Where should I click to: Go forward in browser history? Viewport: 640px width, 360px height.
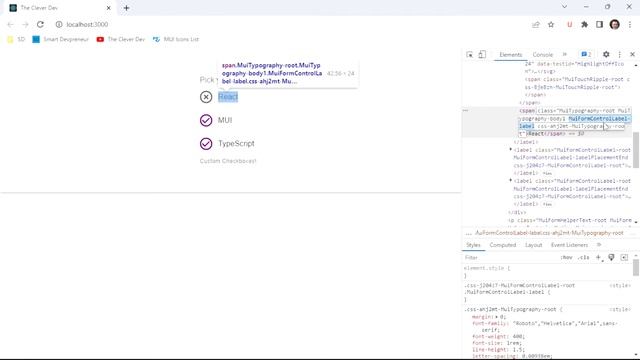click(25, 24)
